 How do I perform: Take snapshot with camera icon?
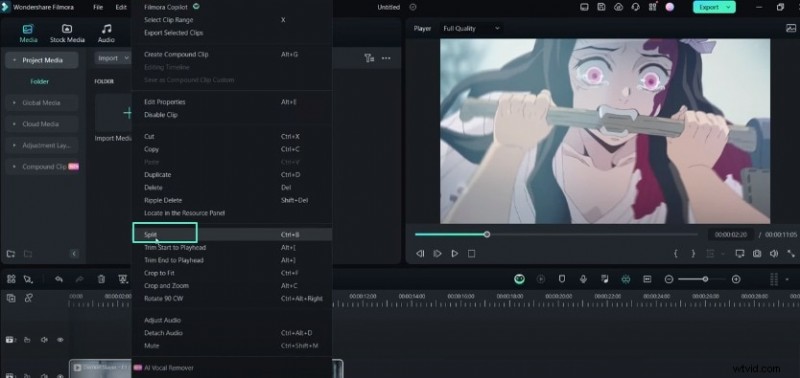(x=757, y=254)
